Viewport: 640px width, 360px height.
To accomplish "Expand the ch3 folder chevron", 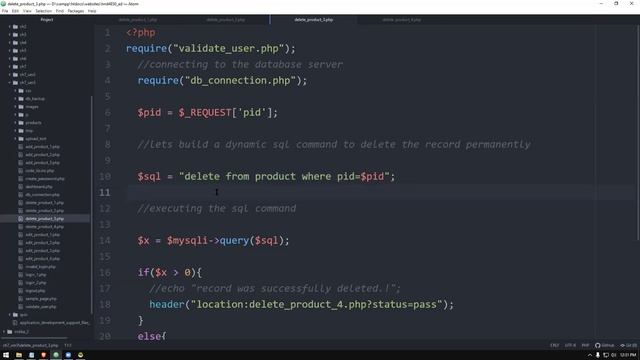I will click(x=10, y=35).
